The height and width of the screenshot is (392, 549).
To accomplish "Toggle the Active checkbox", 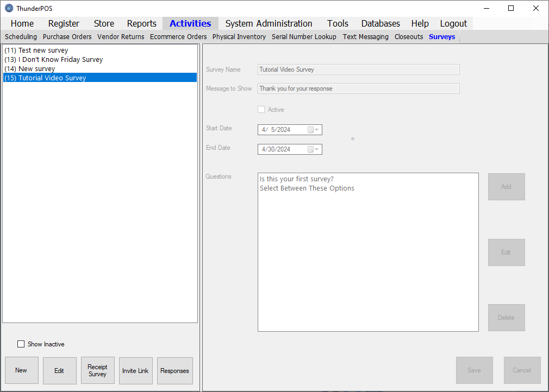I will tap(261, 110).
